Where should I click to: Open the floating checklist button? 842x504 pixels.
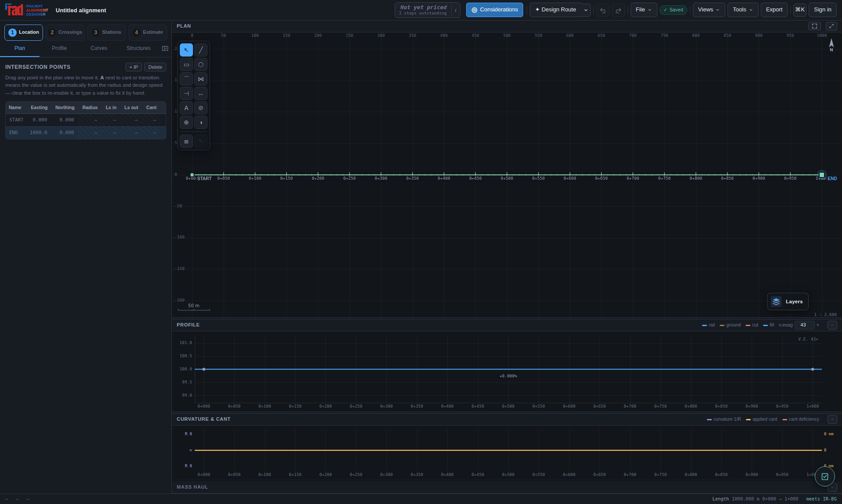tap(824, 476)
